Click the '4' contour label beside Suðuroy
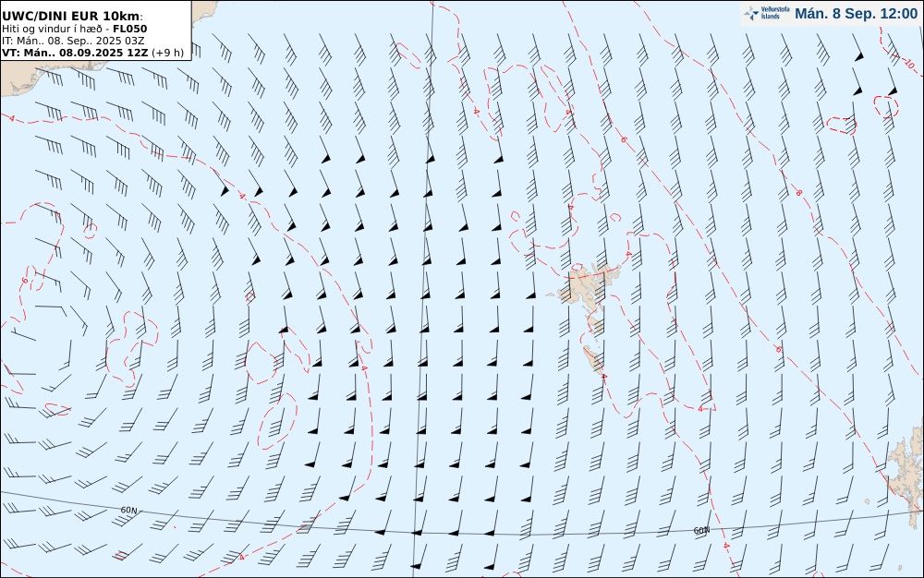 coord(604,377)
